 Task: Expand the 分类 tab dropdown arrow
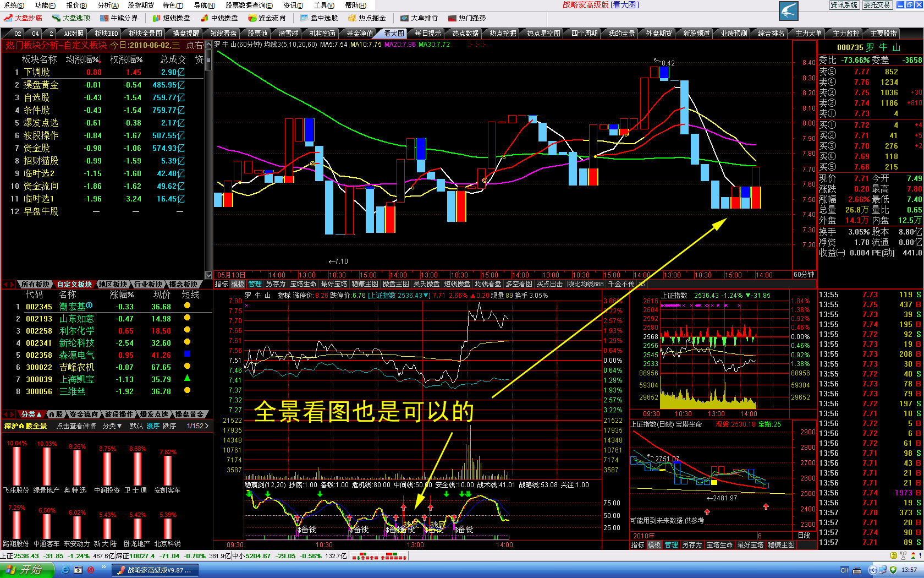39,415
